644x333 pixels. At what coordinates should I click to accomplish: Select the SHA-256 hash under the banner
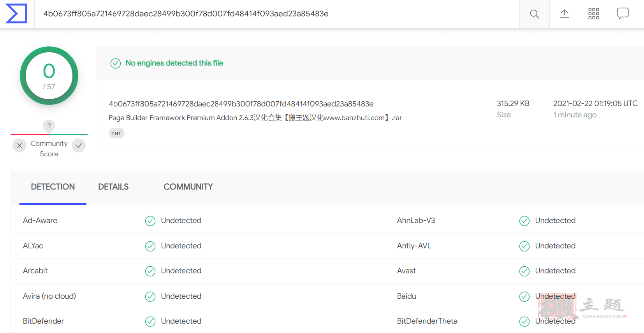click(241, 104)
